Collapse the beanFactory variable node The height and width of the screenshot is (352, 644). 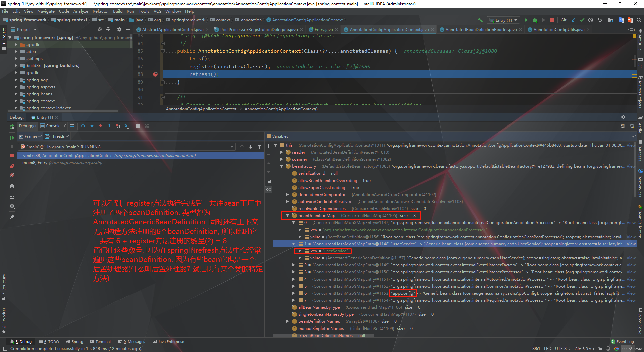pos(282,166)
